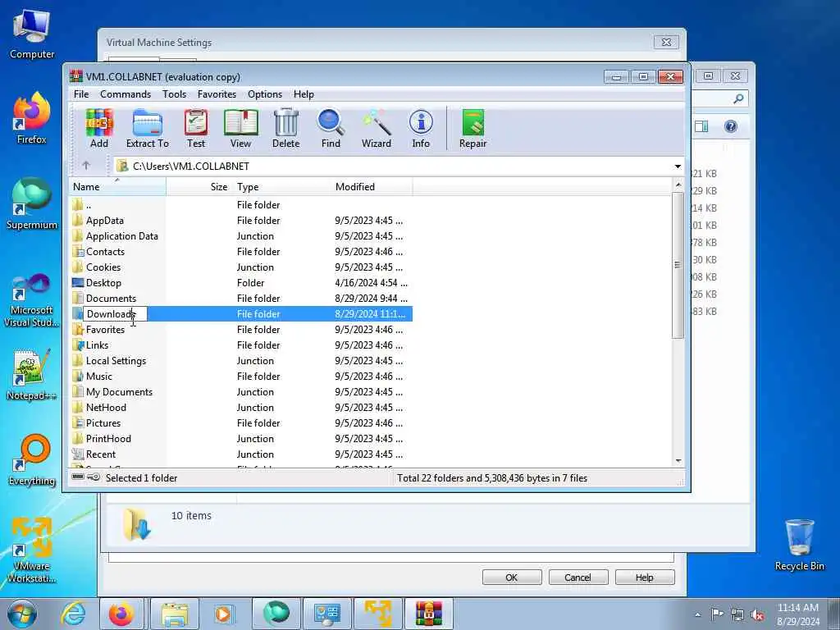Viewport: 840px width, 630px height.
Task: Toggle preview pane icon in Explorer window
Action: coord(701,126)
